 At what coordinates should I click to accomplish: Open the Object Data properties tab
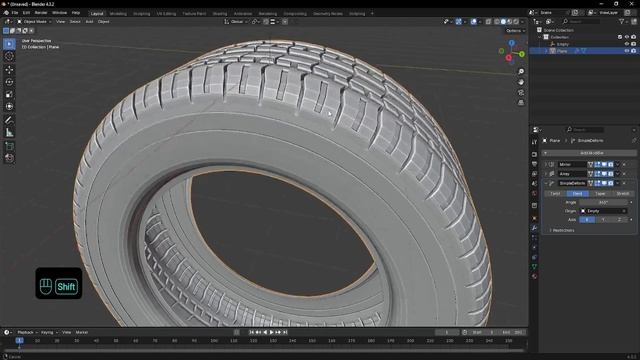pyautogui.click(x=534, y=267)
